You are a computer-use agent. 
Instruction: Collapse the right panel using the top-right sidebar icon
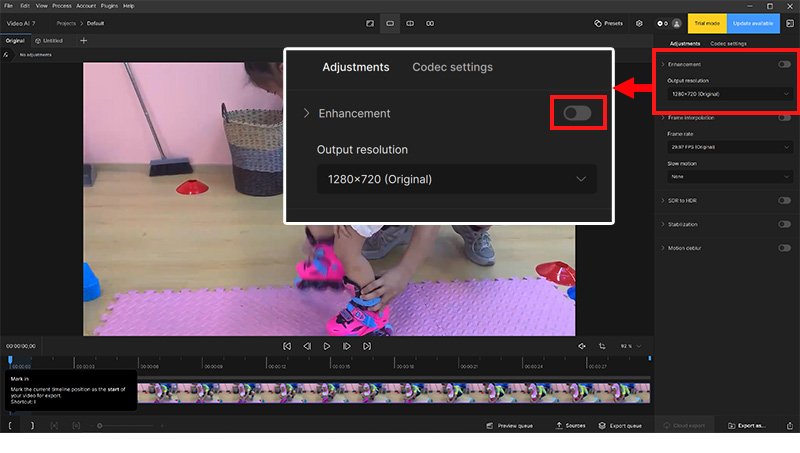(x=790, y=23)
